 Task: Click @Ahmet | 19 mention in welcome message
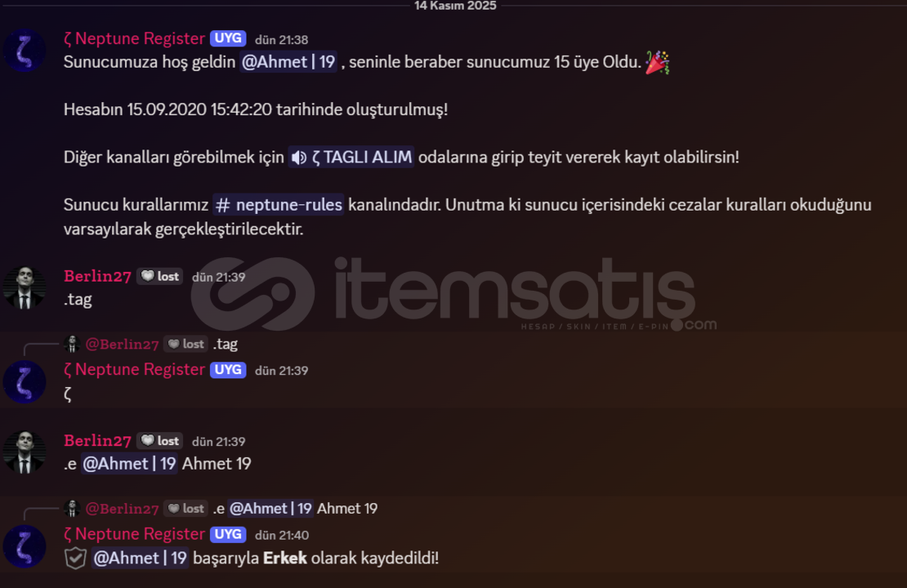click(288, 62)
